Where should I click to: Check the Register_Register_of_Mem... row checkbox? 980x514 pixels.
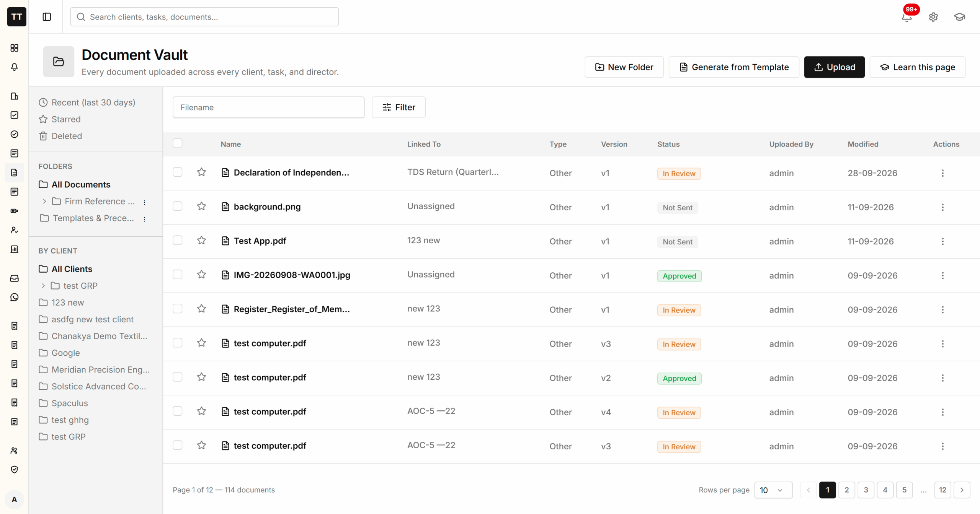[178, 309]
